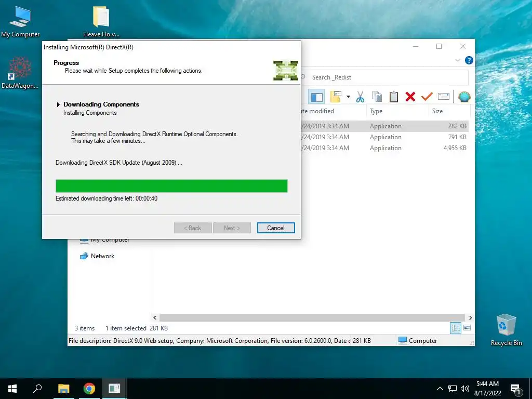532x399 pixels.
Task: Open the Windows Start button
Action: click(12, 389)
